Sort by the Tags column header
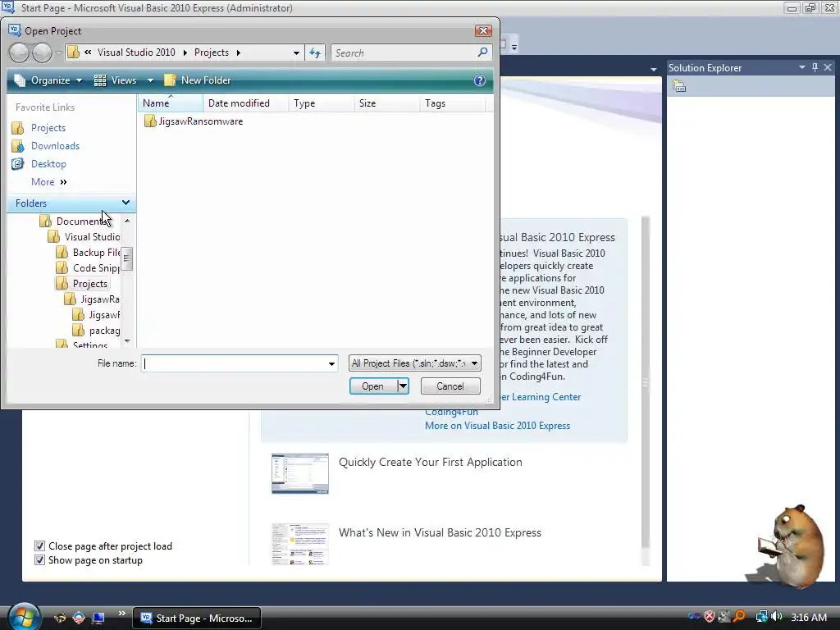Screen dimensions: 840x630 pos(453,103)
